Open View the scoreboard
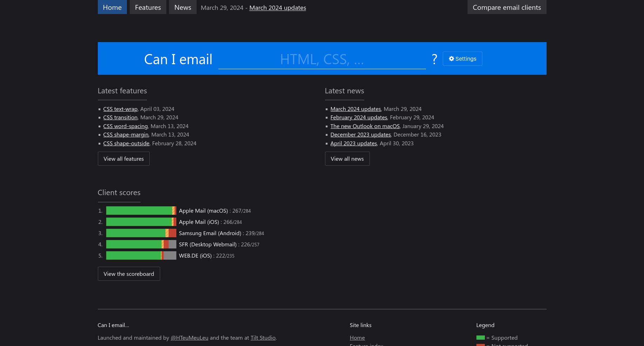Viewport: 644px width, 346px height. coord(129,273)
